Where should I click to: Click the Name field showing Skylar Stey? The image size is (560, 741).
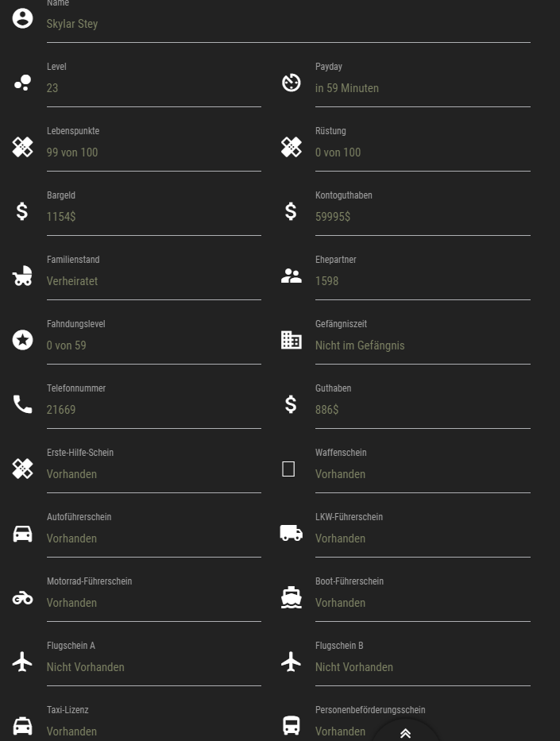coord(288,25)
